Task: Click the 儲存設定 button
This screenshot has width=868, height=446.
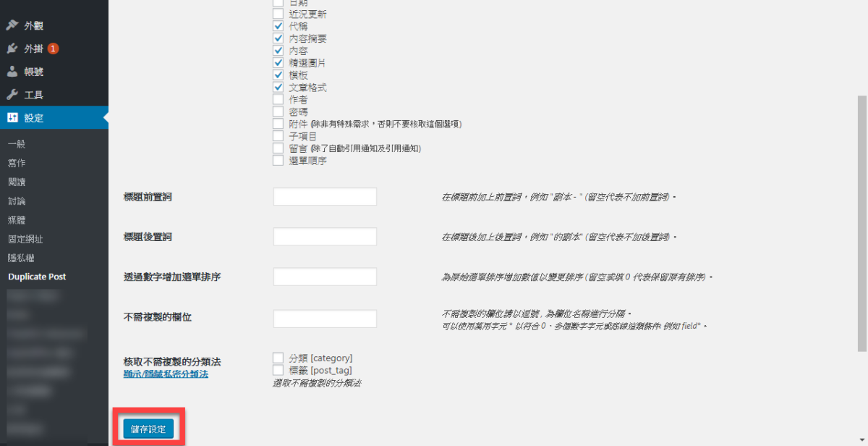Action: [148, 429]
